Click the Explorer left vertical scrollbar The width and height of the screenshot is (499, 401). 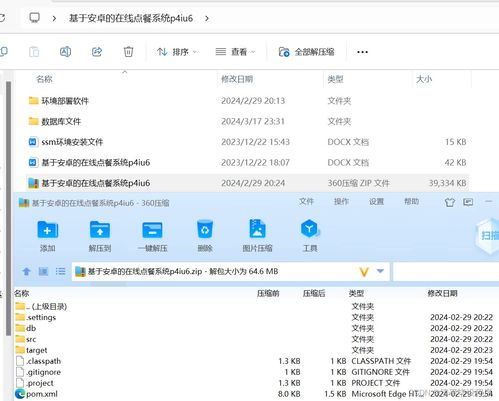pyautogui.click(x=8, y=207)
